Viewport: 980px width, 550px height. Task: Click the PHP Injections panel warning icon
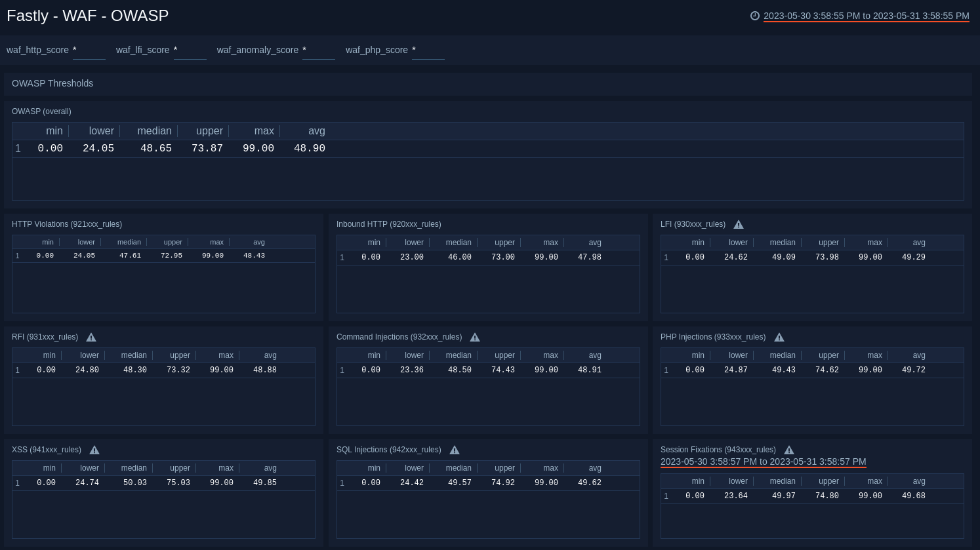(x=779, y=337)
